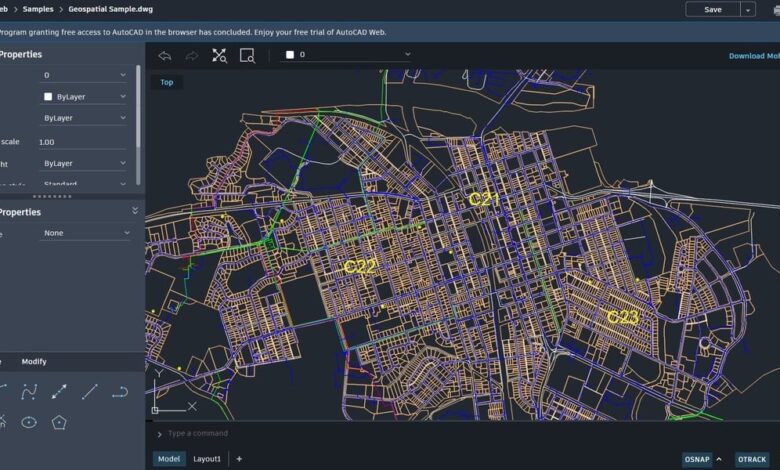
Task: Select the double-arrow ray line tool
Action: [59, 392]
